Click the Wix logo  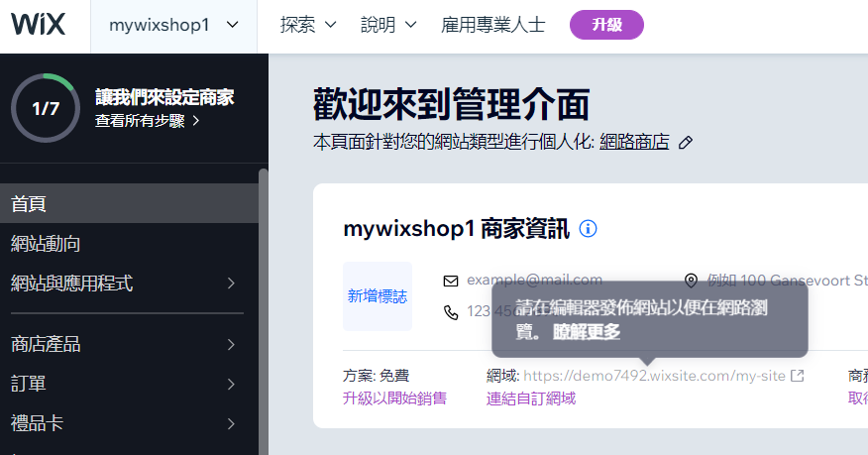click(x=39, y=25)
